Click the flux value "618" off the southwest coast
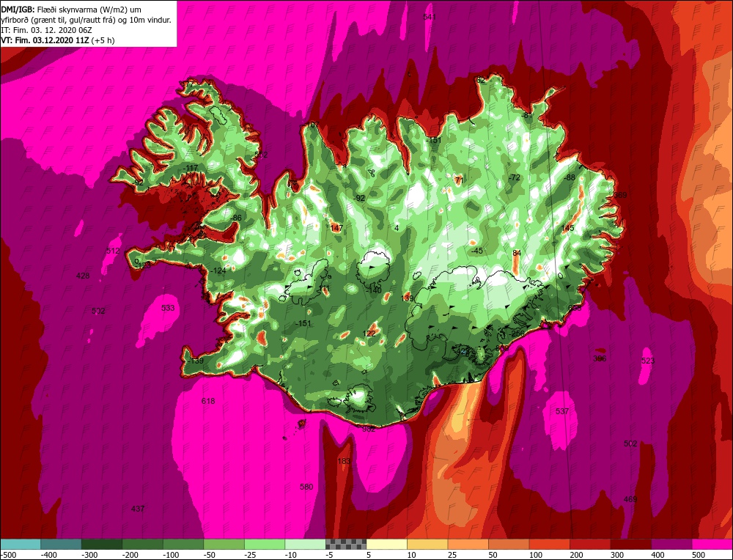The width and height of the screenshot is (733, 560). pyautogui.click(x=208, y=401)
